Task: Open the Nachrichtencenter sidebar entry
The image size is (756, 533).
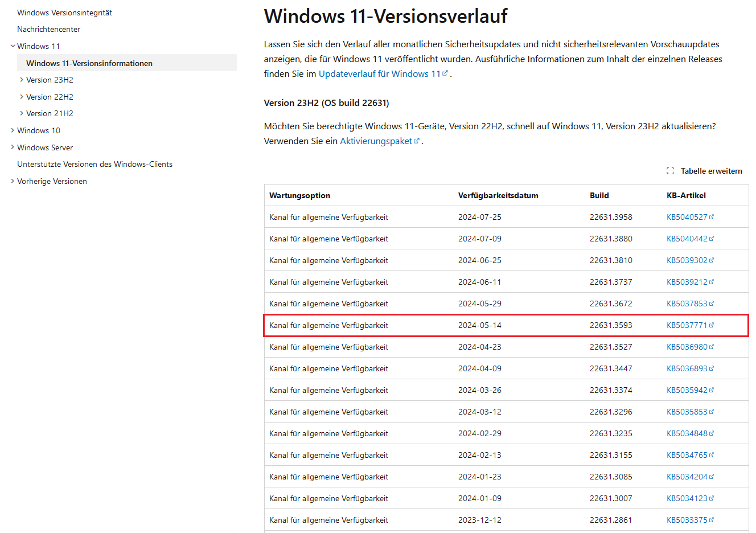Action: pos(50,29)
